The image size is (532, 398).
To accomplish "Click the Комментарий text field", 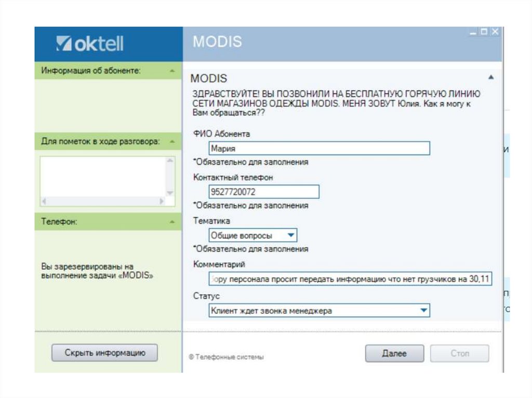I will click(x=350, y=279).
